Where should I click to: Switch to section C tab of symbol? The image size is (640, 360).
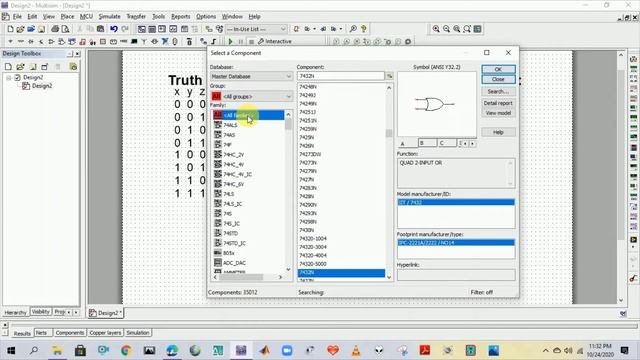[447, 143]
